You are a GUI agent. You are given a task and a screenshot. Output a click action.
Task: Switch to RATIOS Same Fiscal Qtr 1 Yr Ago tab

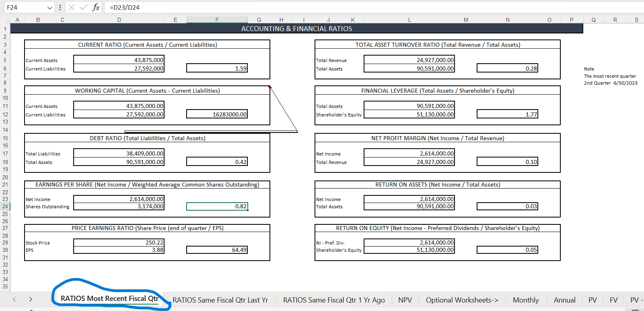point(334,300)
